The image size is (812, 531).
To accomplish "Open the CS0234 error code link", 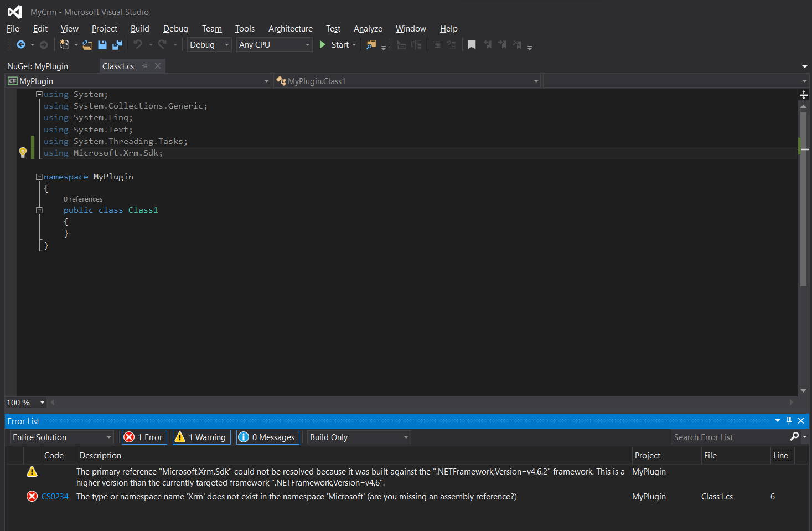I will (x=55, y=497).
